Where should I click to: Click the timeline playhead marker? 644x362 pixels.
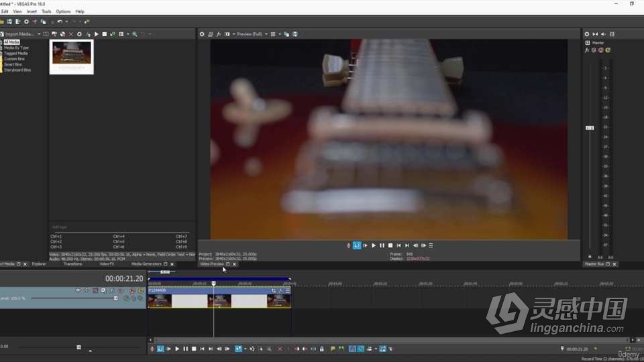click(213, 283)
